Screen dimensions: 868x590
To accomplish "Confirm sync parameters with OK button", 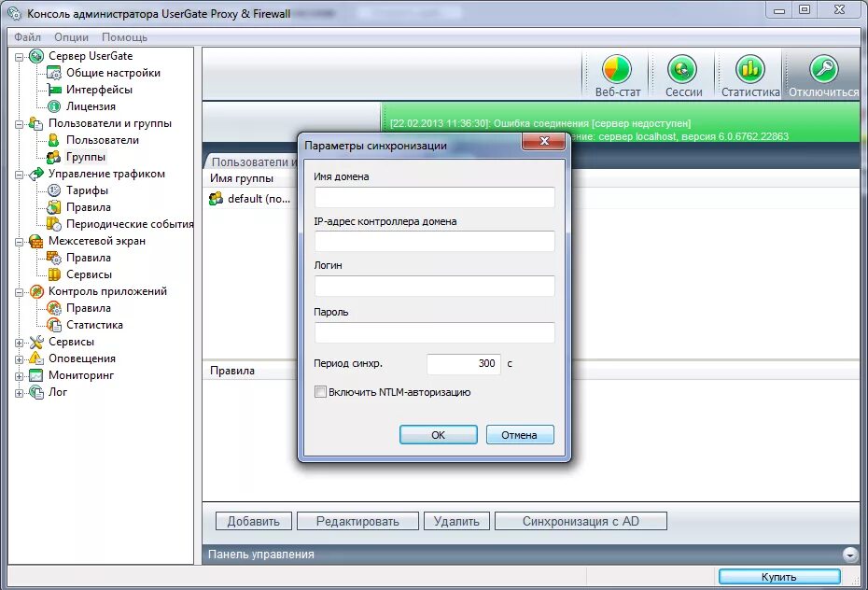I will point(438,435).
